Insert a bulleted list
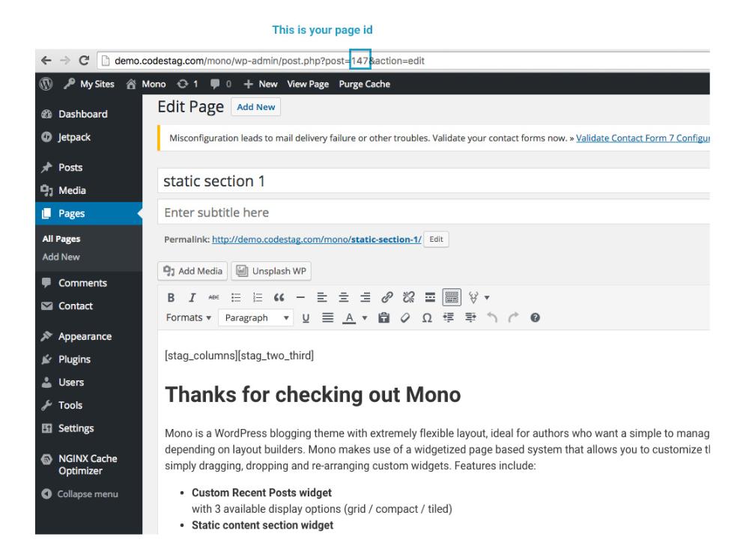The height and width of the screenshot is (560, 749). (x=236, y=298)
